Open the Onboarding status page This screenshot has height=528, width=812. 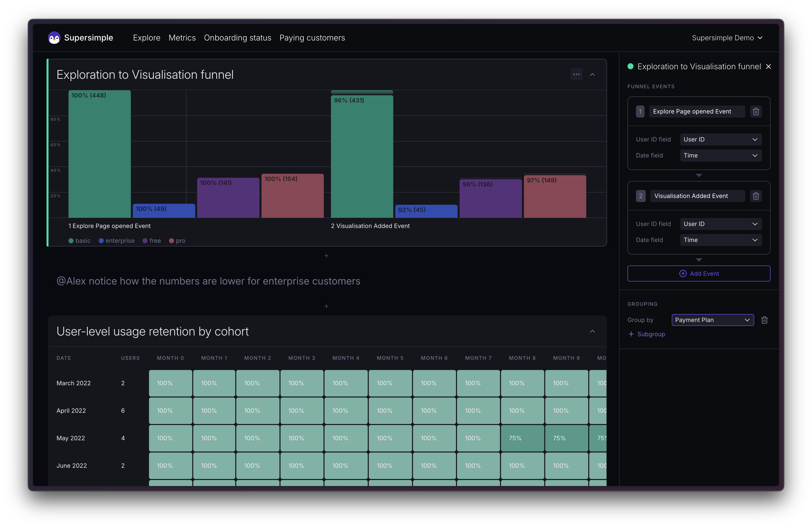coord(237,37)
